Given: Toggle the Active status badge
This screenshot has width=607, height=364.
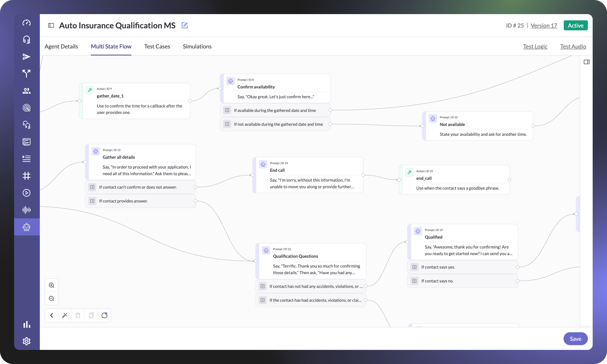Looking at the screenshot, I should [x=575, y=25].
